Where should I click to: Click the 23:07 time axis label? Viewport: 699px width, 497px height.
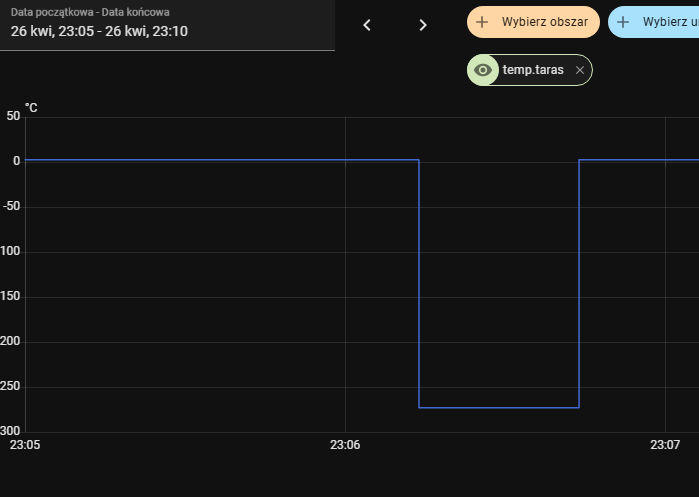[665, 445]
